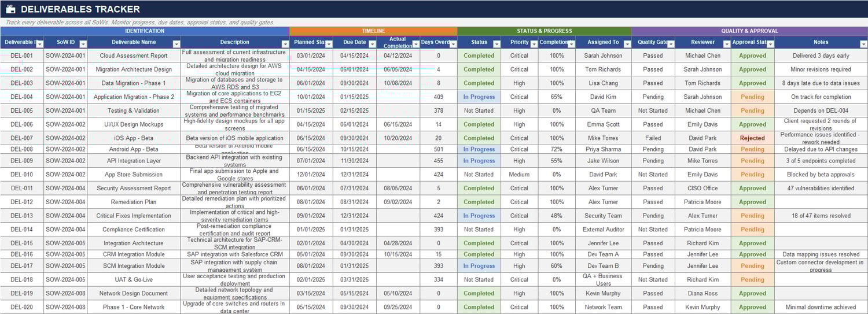
Task: Select the Failed quality gate cell
Action: [653, 138]
